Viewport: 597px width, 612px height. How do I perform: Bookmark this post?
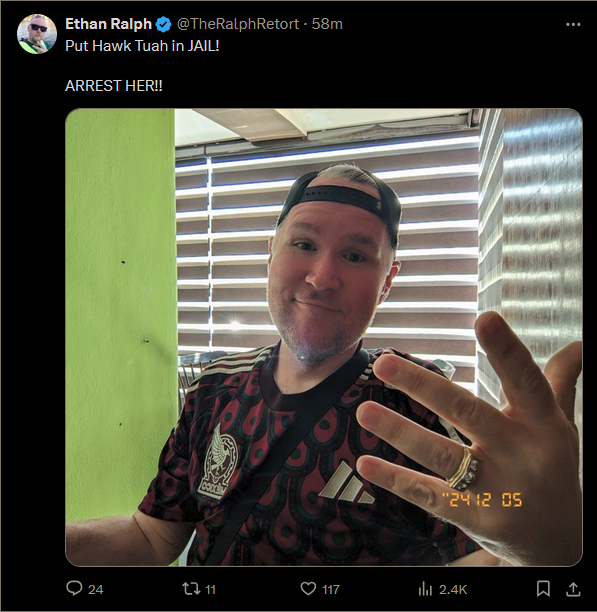click(x=543, y=589)
